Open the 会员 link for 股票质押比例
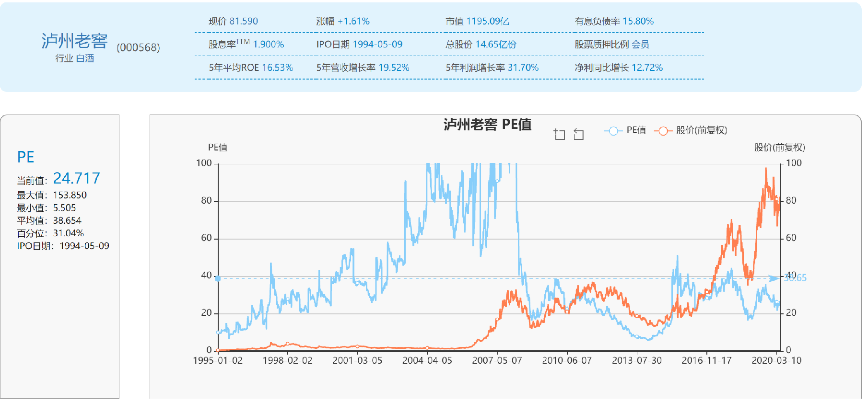Image resolution: width=868 pixels, height=403 pixels. (640, 44)
